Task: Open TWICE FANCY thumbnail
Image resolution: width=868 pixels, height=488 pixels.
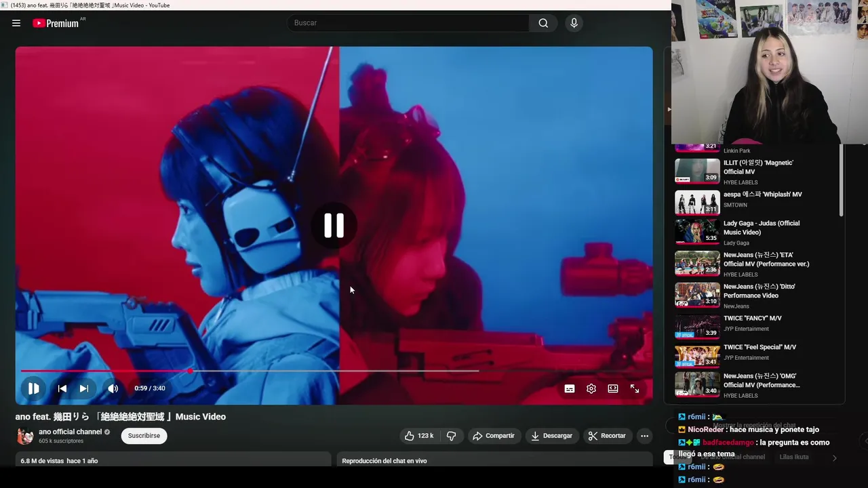Action: coord(697,327)
